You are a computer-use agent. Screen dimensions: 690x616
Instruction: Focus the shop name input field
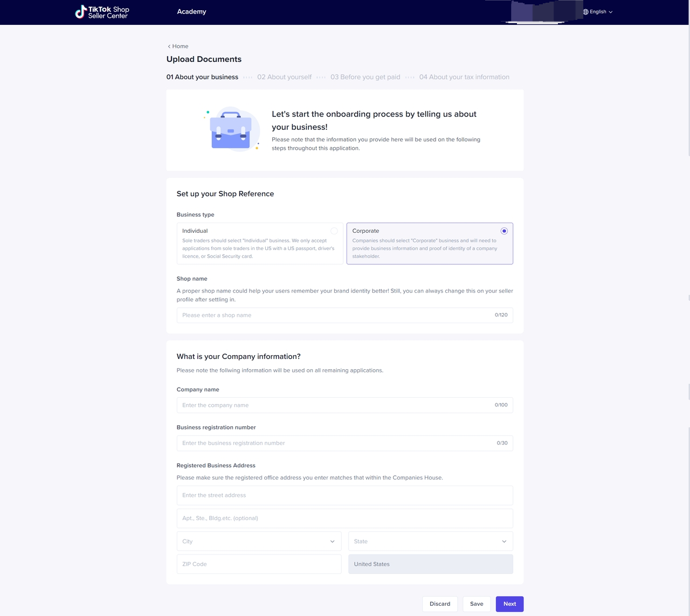pos(334,315)
